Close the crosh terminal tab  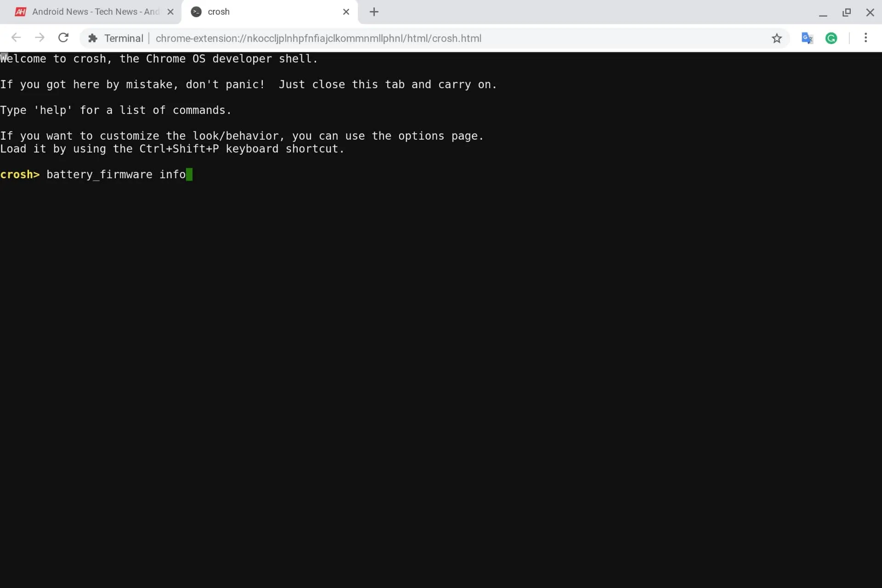[346, 12]
